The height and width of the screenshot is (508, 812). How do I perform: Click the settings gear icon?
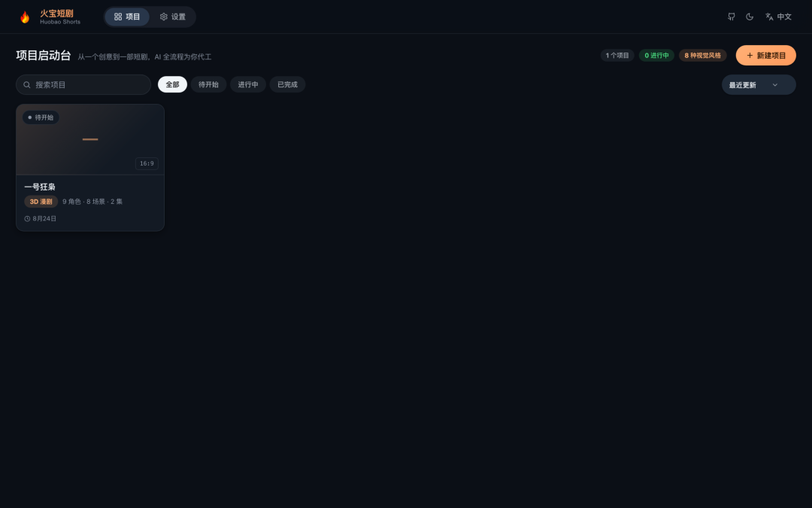point(164,17)
